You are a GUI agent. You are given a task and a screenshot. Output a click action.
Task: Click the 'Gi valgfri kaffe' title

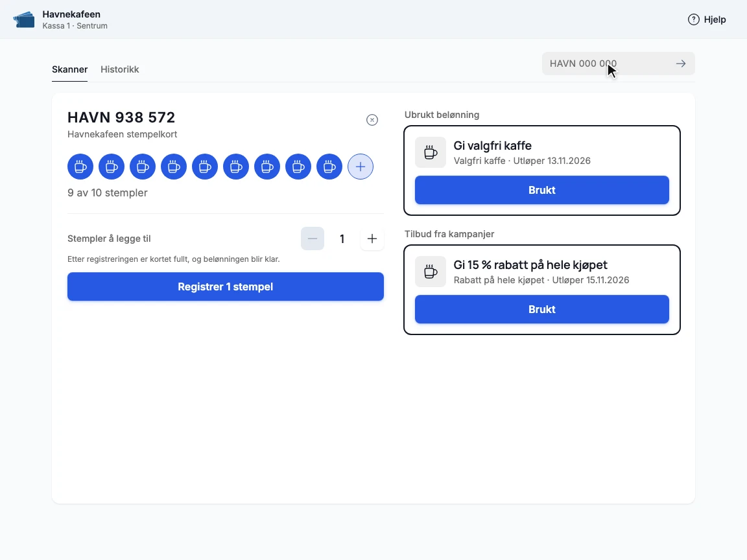point(493,146)
